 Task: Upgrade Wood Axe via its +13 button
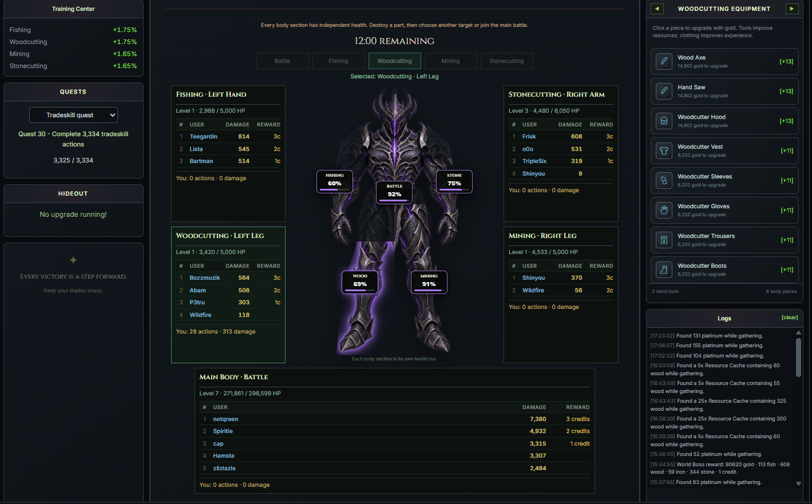tap(786, 61)
